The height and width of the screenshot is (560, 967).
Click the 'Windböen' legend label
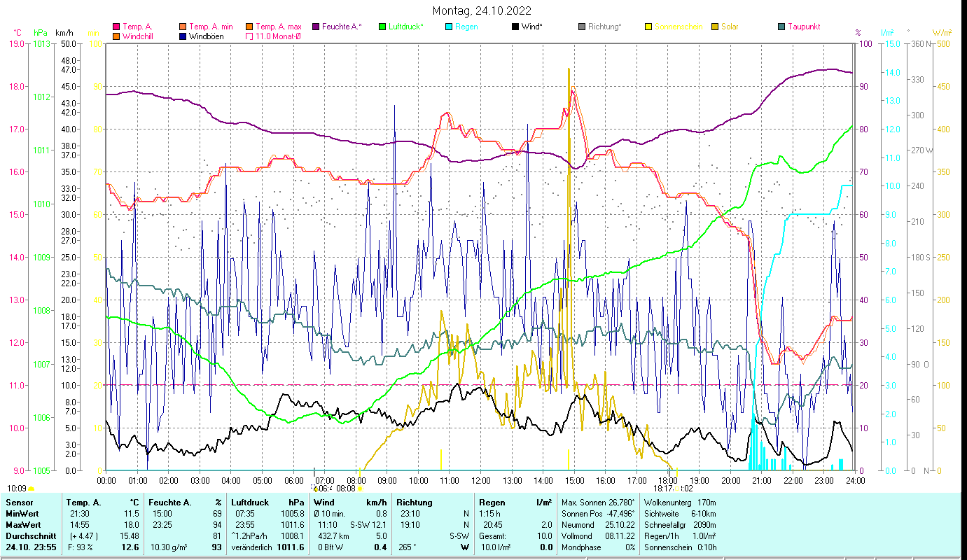[207, 36]
